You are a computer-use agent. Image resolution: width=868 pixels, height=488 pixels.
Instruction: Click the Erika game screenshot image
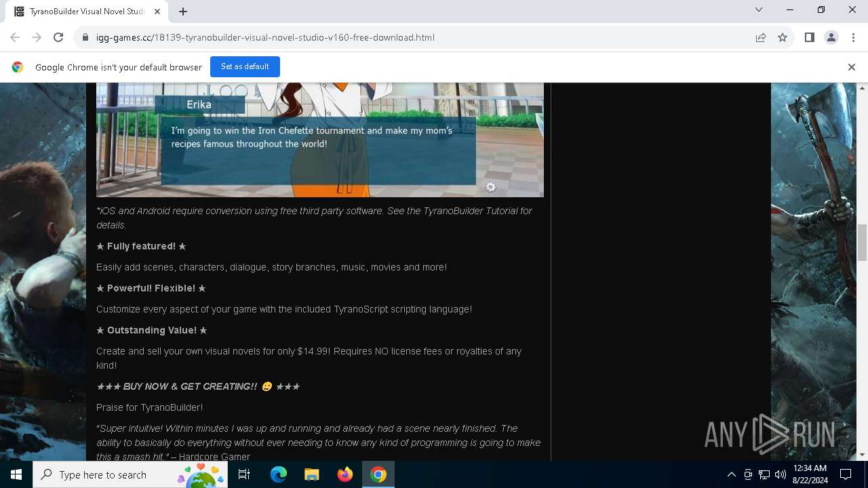[x=320, y=140]
